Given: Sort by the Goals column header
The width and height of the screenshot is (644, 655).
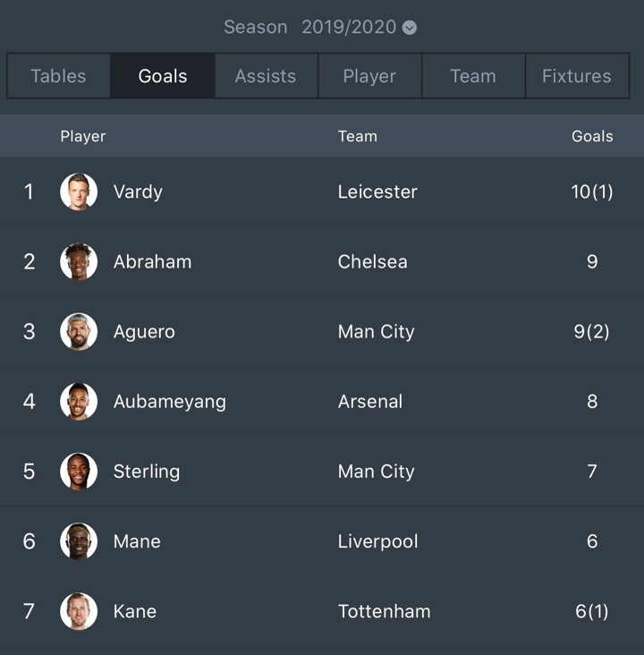Looking at the screenshot, I should [592, 136].
